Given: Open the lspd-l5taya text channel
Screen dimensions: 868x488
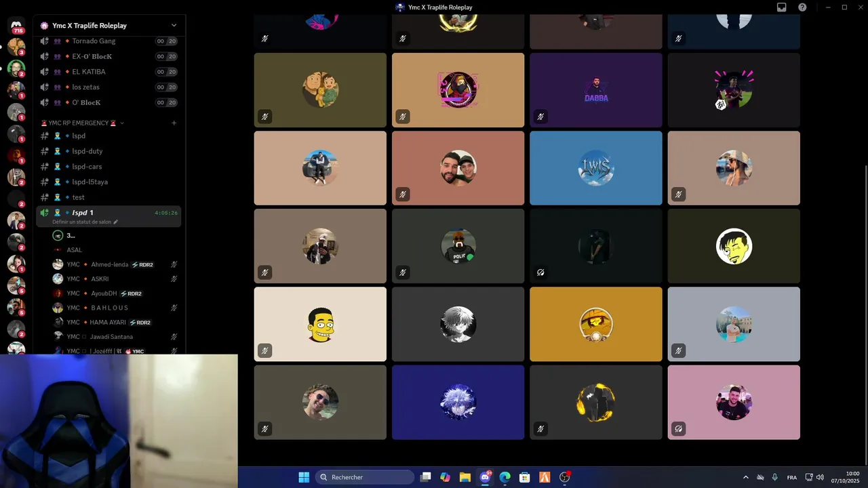Looking at the screenshot, I should tap(108, 182).
